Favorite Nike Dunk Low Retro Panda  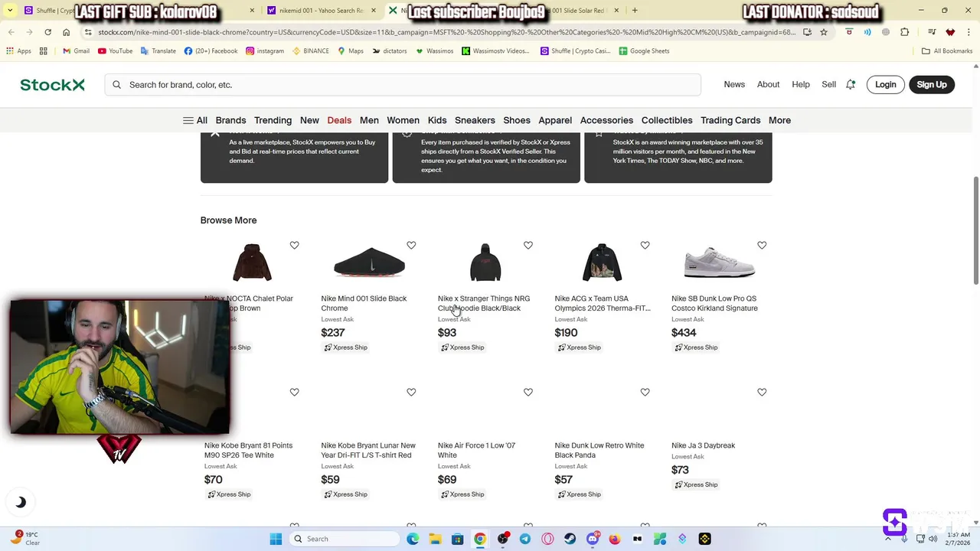coord(645,392)
